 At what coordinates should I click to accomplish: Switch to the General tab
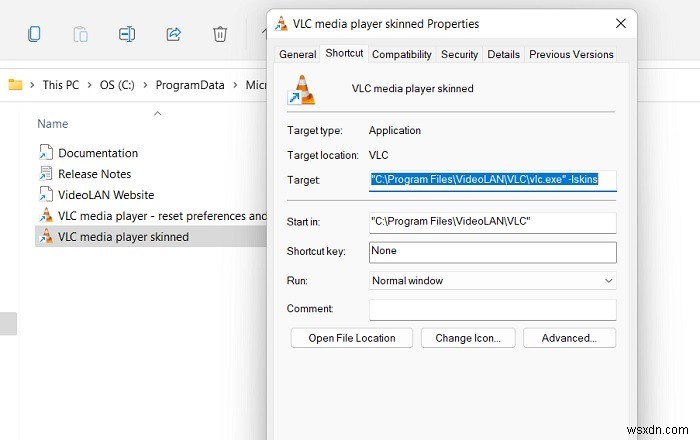(297, 55)
